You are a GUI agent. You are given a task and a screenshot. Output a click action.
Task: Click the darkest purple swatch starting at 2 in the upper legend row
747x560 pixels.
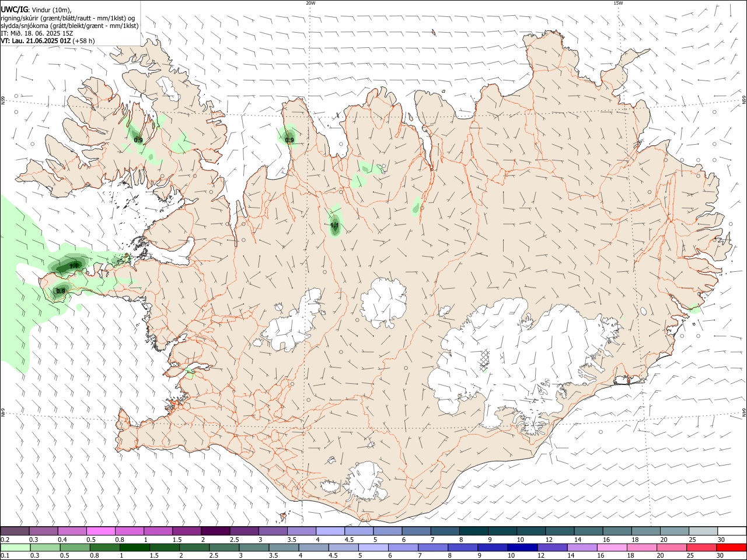click(215, 531)
